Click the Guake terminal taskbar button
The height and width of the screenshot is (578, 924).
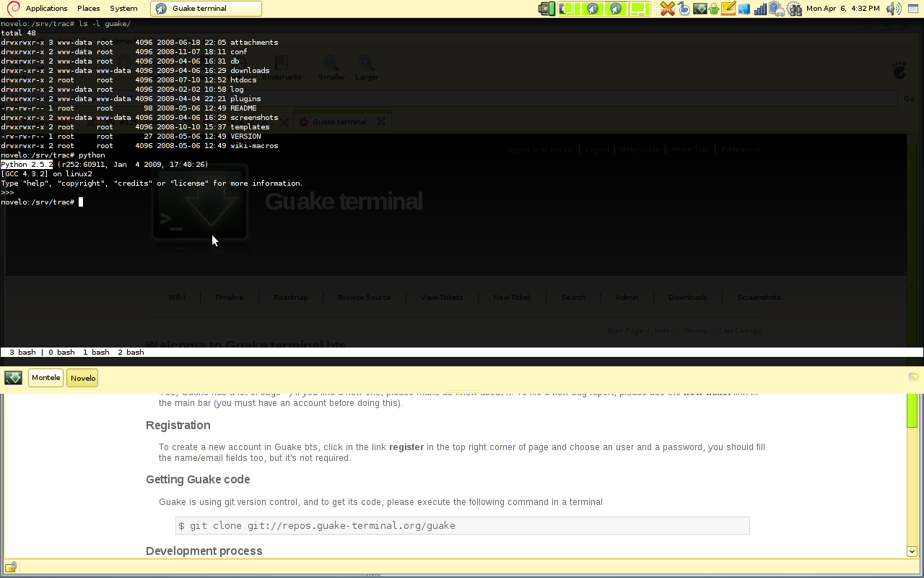coord(206,9)
